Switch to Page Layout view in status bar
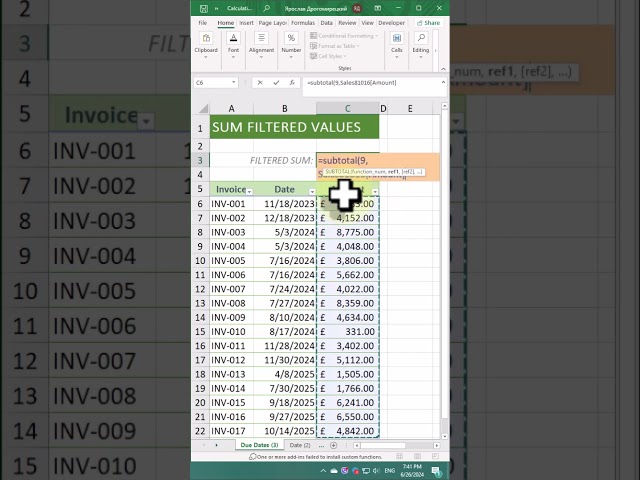Image resolution: width=640 pixels, height=480 pixels. [x=417, y=456]
